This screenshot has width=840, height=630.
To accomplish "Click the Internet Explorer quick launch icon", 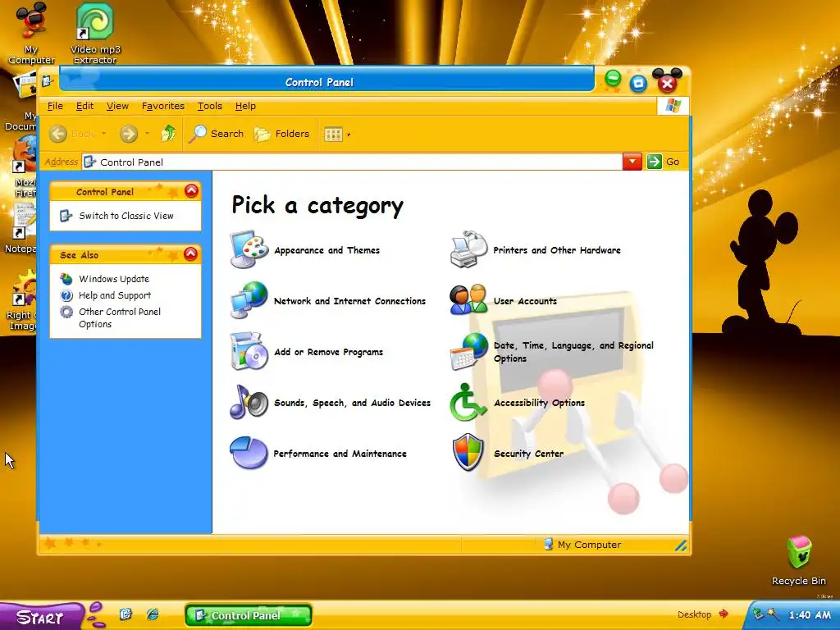I will [x=153, y=614].
